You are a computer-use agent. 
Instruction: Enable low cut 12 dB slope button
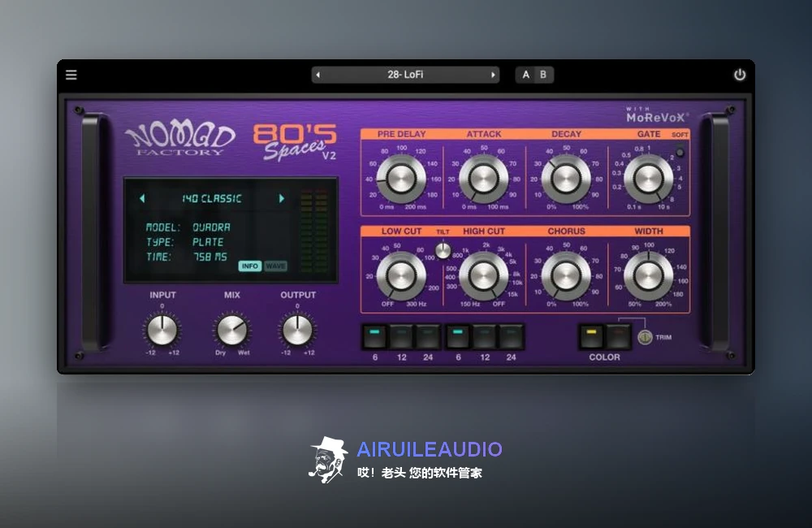click(x=401, y=337)
